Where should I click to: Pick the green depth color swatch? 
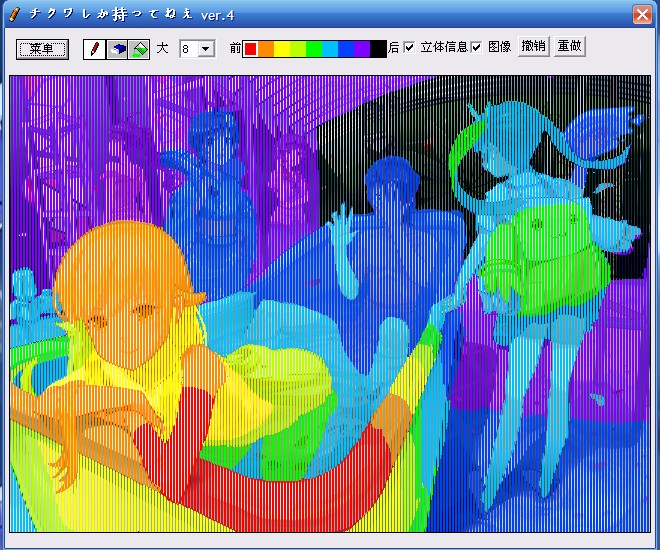(314, 49)
